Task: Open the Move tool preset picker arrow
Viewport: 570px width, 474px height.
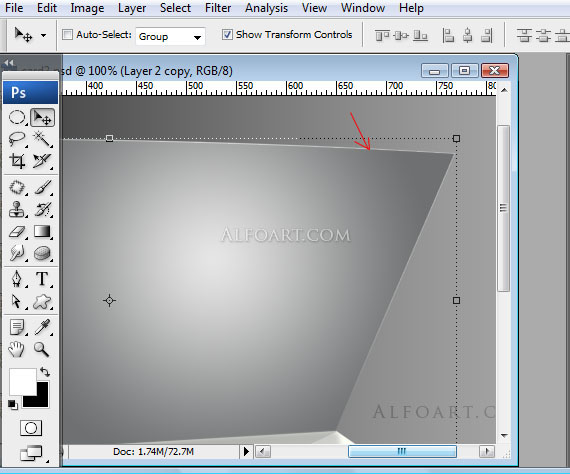Action: pyautogui.click(x=43, y=35)
